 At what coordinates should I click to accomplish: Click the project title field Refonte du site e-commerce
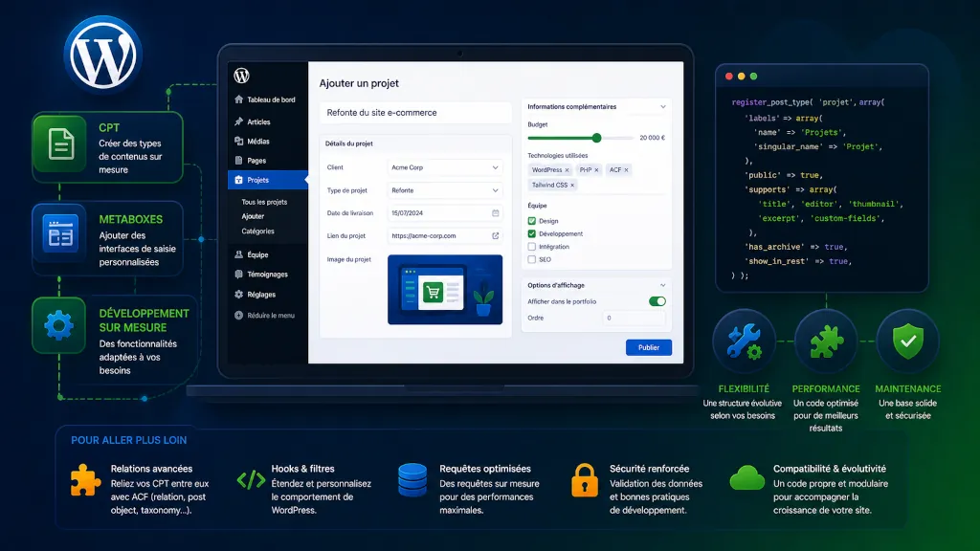click(415, 113)
